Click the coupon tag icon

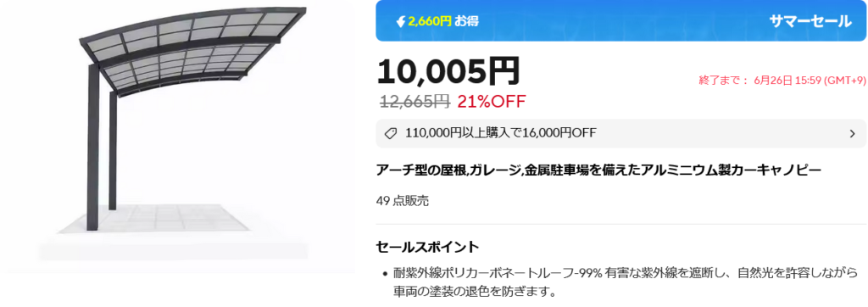(x=390, y=133)
